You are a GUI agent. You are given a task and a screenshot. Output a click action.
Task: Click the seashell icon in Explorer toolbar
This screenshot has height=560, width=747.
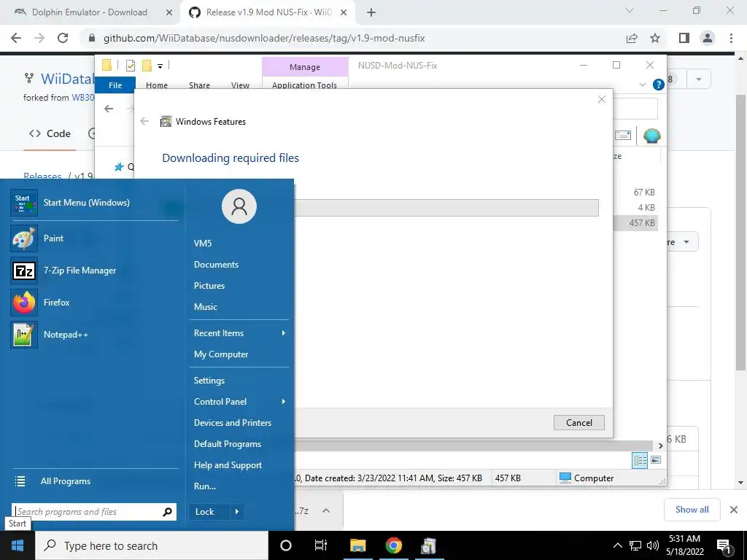pos(651,136)
